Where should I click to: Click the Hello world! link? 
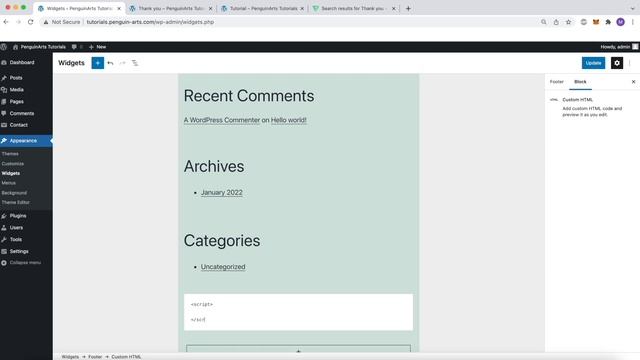click(x=289, y=120)
